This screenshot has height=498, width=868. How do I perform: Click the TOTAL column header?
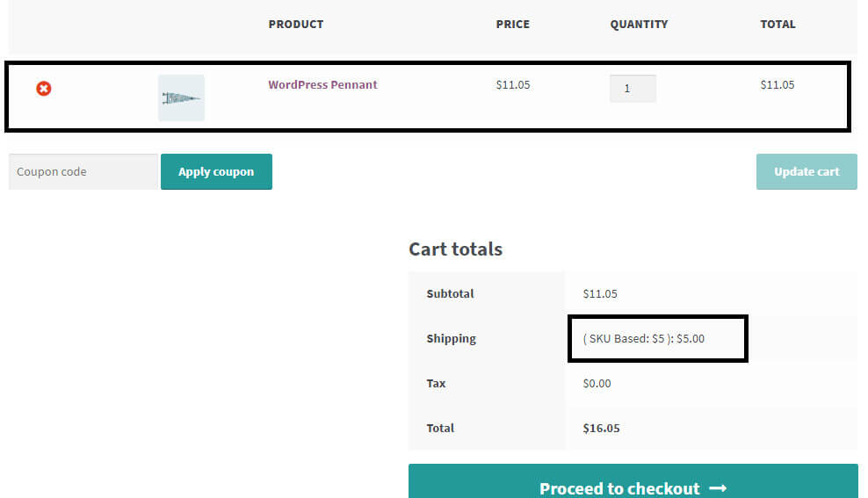[x=778, y=25]
